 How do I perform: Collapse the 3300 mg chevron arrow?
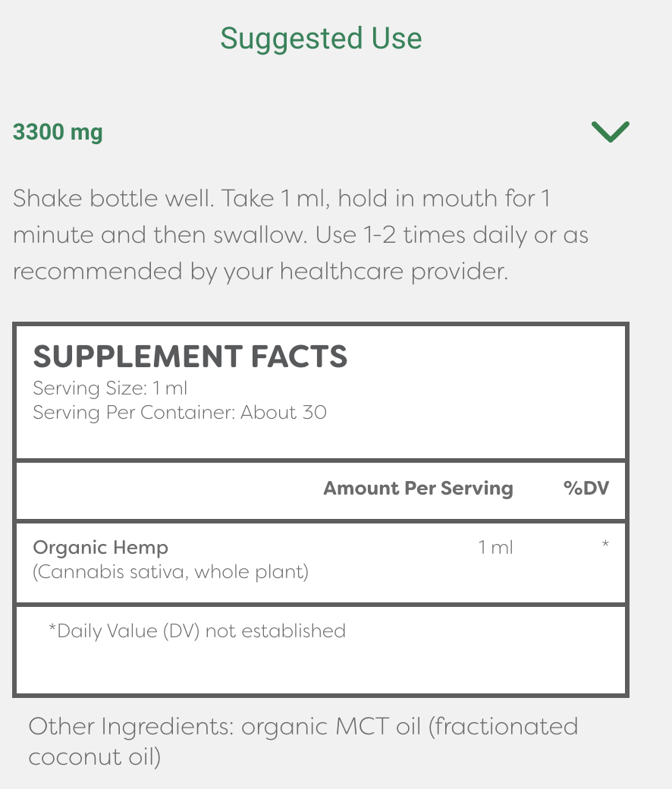[610, 132]
